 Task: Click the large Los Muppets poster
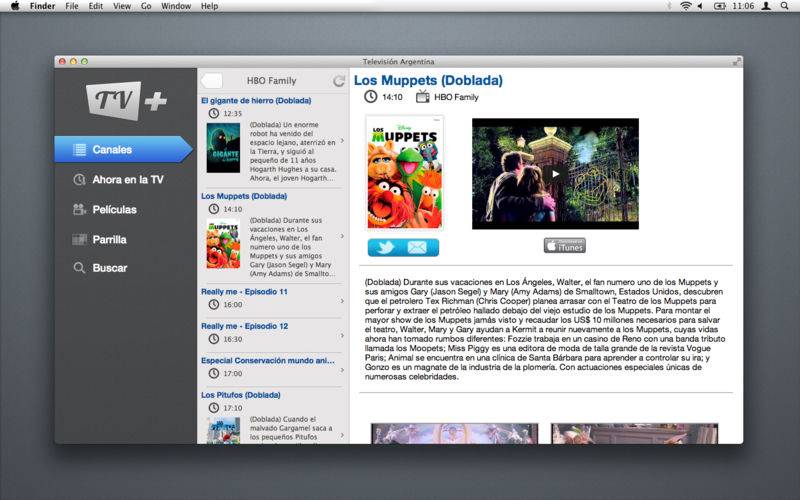click(405, 172)
